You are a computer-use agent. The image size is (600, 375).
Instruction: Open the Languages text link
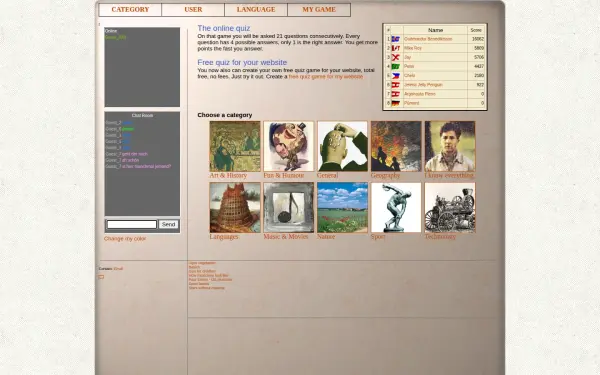(x=224, y=237)
